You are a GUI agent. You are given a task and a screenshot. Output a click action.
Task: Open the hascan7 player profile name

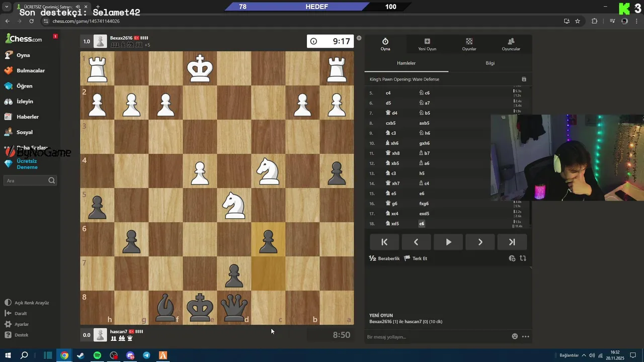tap(119, 332)
